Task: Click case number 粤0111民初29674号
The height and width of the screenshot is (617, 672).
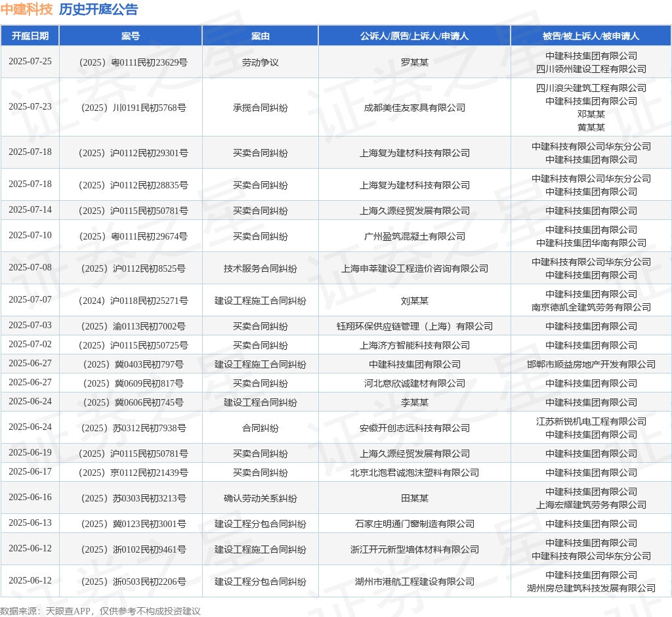Action: [x=133, y=236]
